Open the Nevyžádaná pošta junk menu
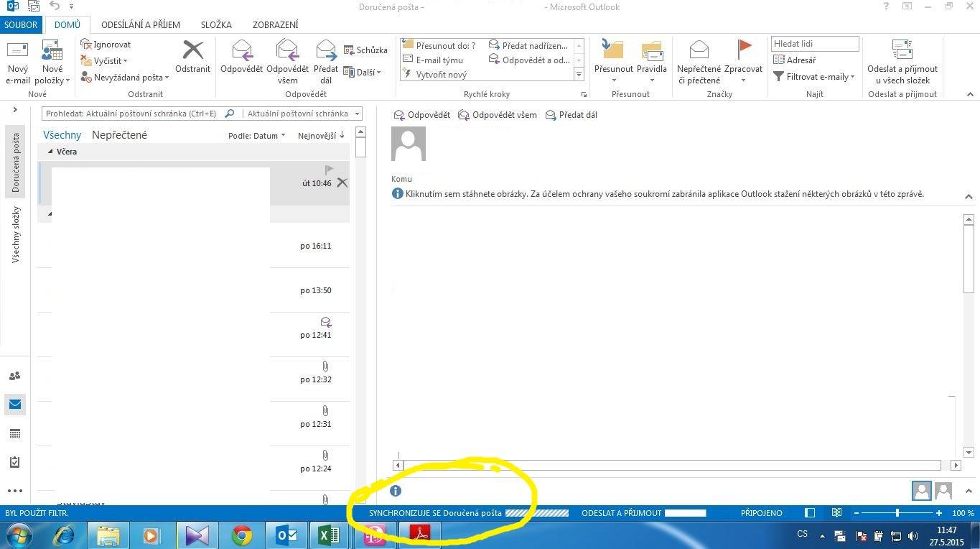980x549 pixels. (125, 78)
